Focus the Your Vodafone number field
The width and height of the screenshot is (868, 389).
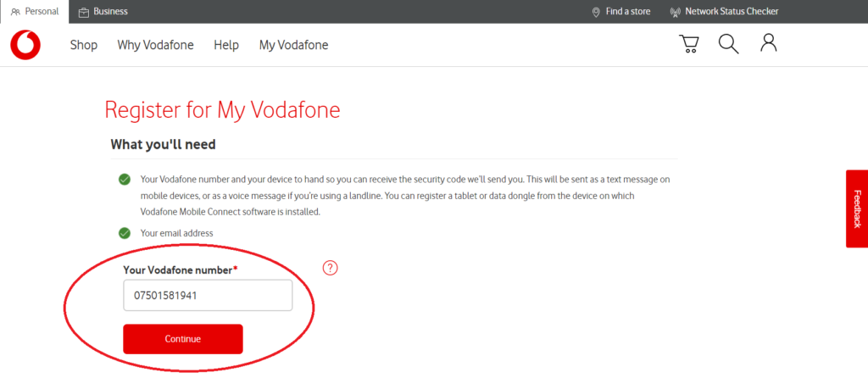point(208,296)
